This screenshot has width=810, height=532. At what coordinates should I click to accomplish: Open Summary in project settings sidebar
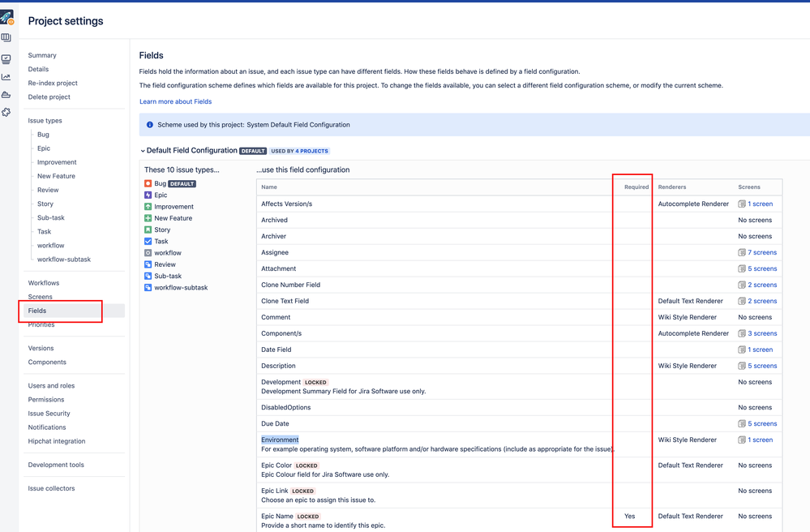tap(42, 55)
